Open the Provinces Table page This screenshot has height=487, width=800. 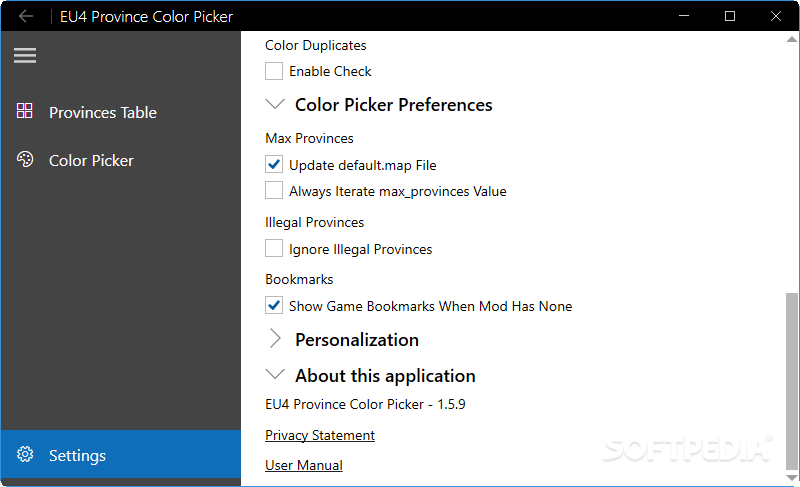pos(121,112)
